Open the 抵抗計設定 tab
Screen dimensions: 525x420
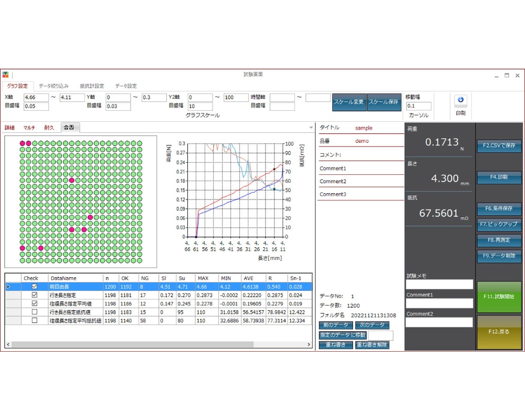pos(92,86)
